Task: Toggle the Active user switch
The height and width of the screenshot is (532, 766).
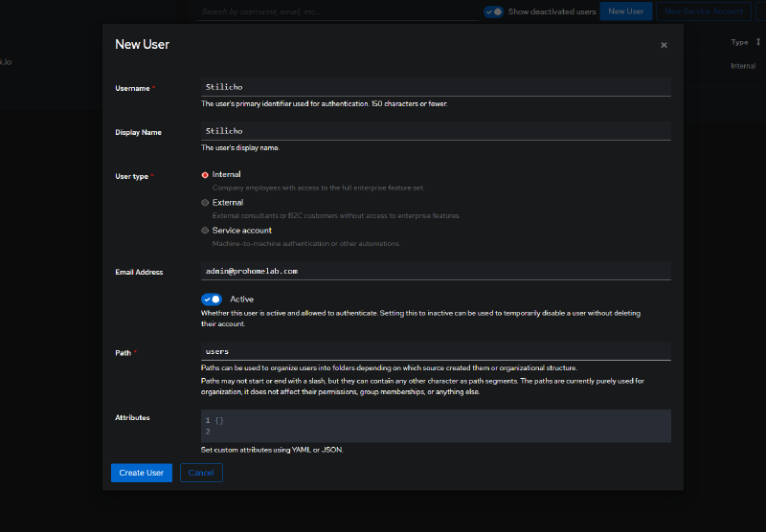Action: 212,299
